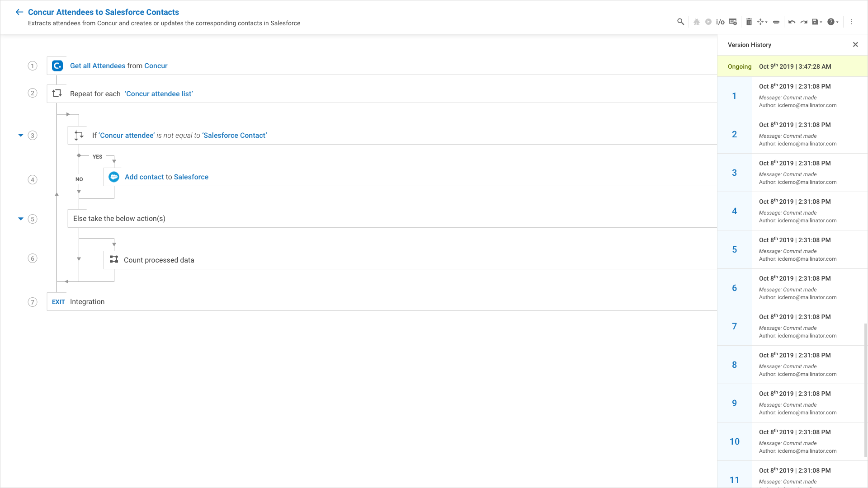
Task: Undo the last change
Action: pyautogui.click(x=792, y=22)
